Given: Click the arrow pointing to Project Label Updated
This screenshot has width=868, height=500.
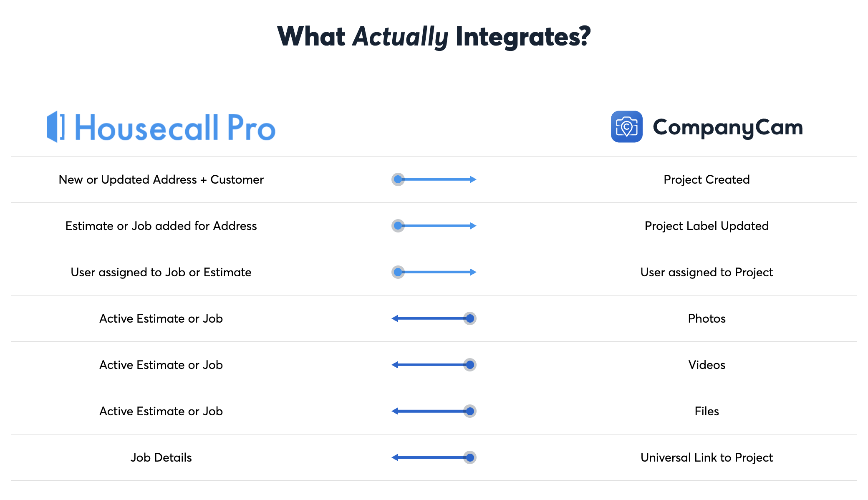Looking at the screenshot, I should [434, 226].
